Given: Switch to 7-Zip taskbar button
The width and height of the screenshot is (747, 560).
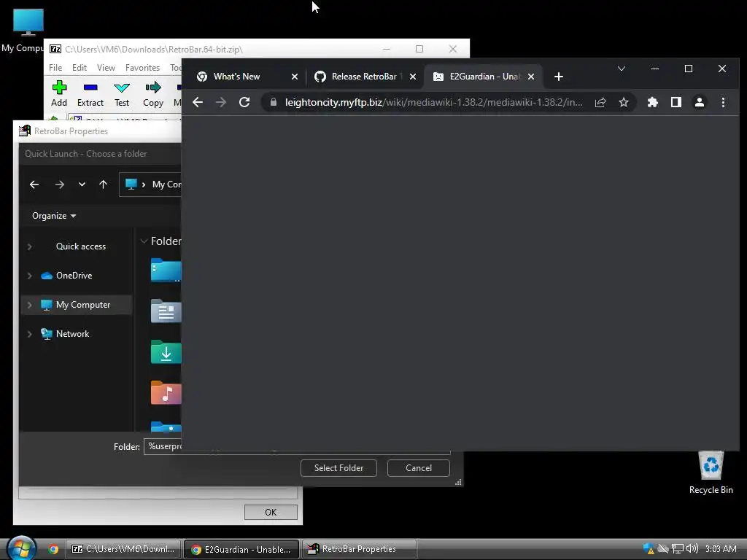Looking at the screenshot, I should [123, 549].
